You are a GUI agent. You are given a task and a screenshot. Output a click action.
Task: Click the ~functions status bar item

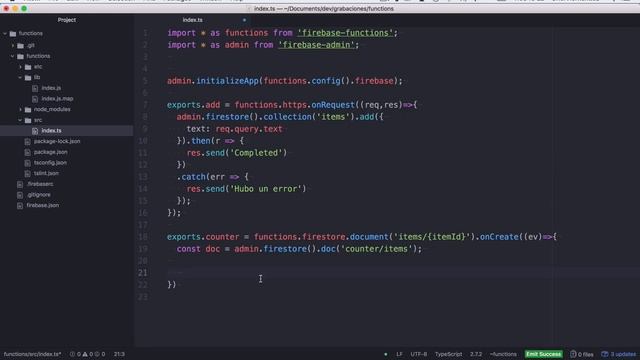pyautogui.click(x=503, y=354)
